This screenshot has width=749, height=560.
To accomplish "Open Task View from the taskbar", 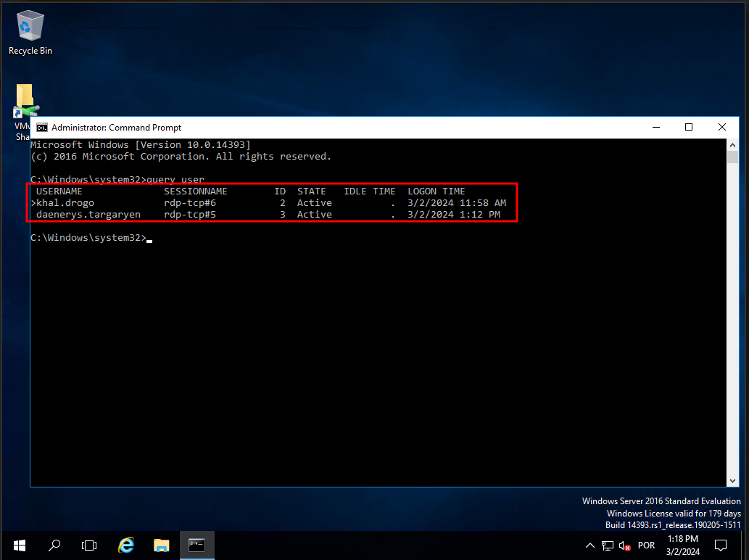I will pos(89,545).
